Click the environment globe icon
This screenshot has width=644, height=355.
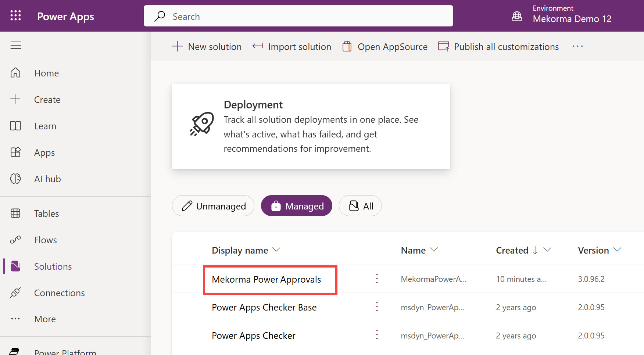point(517,16)
